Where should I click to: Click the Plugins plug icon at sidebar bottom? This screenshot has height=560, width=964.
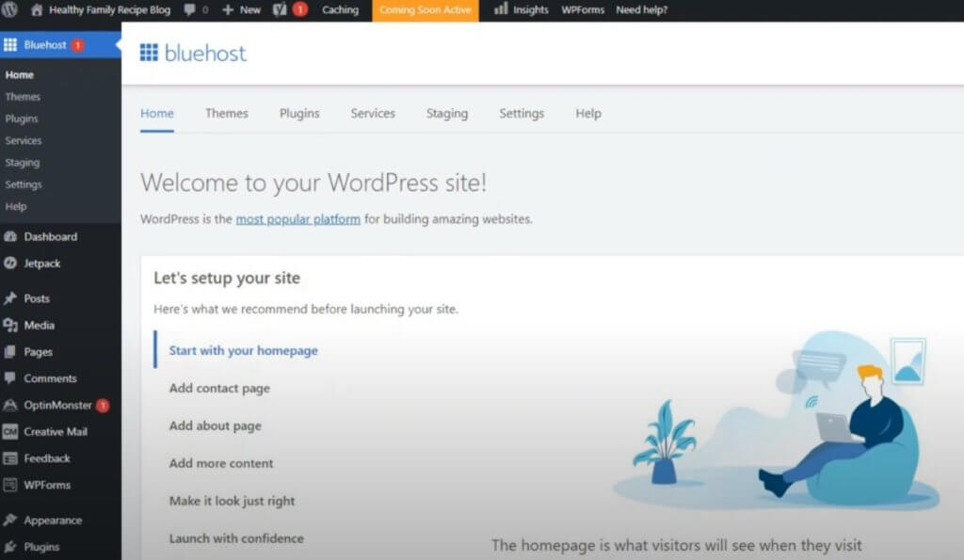10,547
